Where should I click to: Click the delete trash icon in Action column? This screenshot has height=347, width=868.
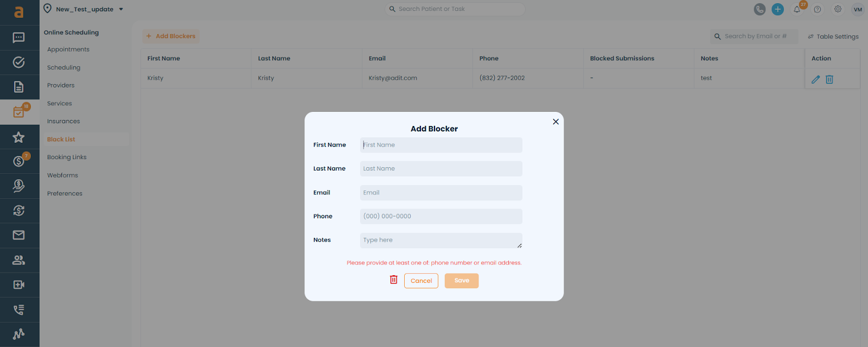click(829, 79)
